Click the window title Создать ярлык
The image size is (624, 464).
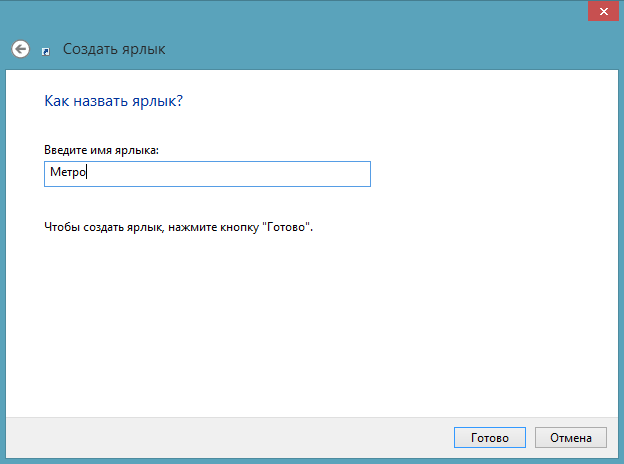pyautogui.click(x=114, y=49)
